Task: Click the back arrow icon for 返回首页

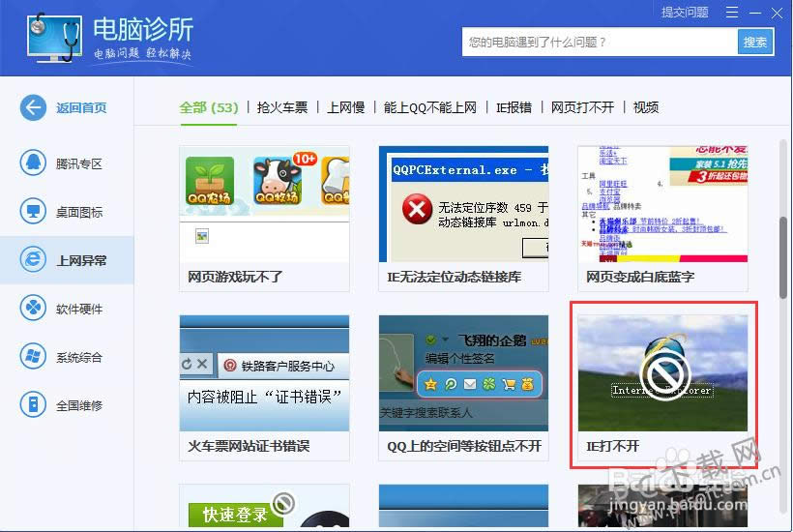Action: [34, 107]
